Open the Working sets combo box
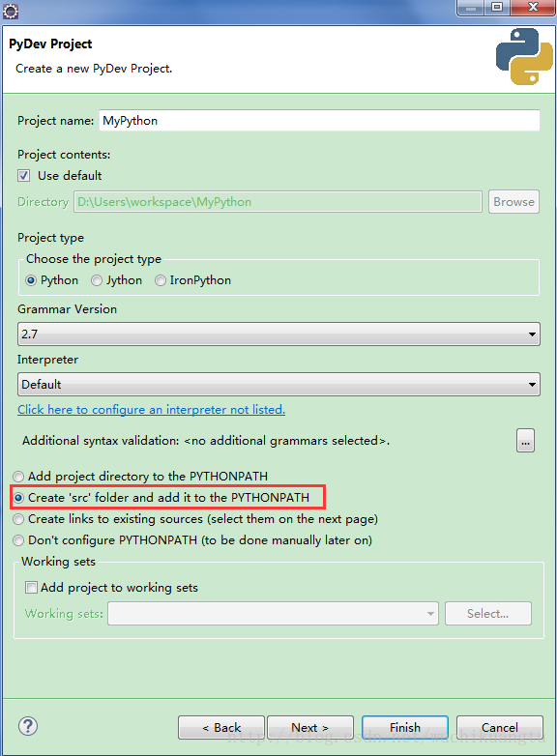557x756 pixels. point(273,613)
